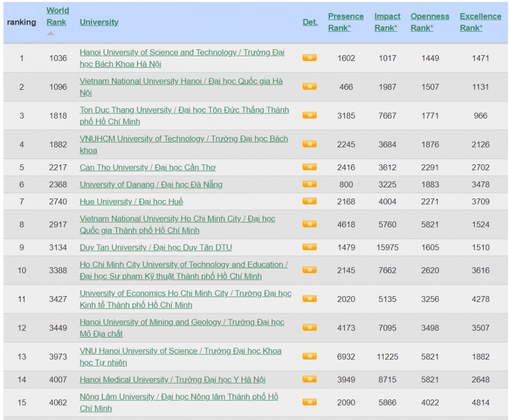Screen dimensions: 510x420
Task: Click details arrow for University of Danang
Action: (x=309, y=184)
